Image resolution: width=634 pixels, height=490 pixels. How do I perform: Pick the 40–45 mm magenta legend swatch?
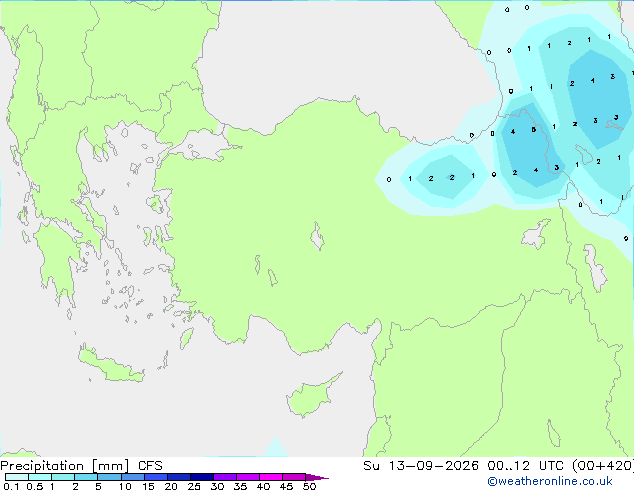(271, 477)
